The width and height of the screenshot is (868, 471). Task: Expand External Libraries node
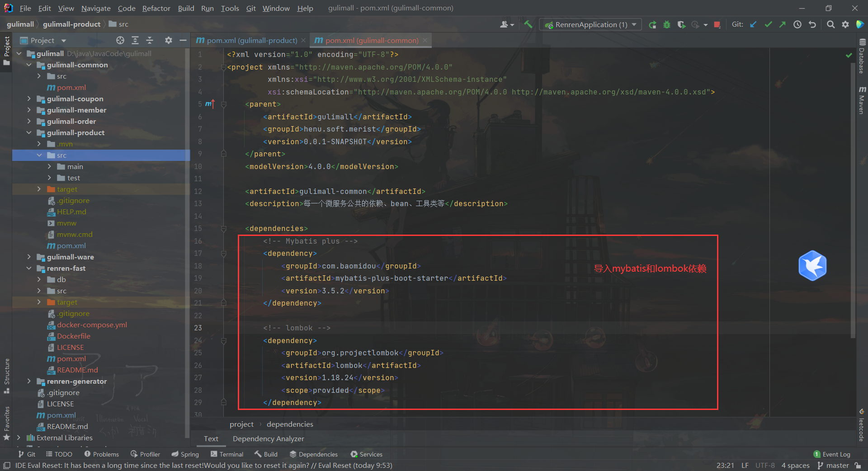pyautogui.click(x=19, y=438)
